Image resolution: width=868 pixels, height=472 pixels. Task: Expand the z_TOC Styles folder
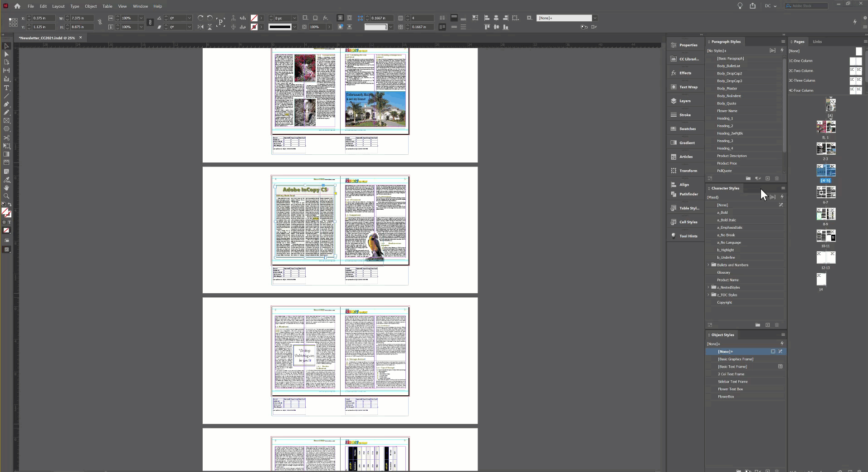point(707,295)
